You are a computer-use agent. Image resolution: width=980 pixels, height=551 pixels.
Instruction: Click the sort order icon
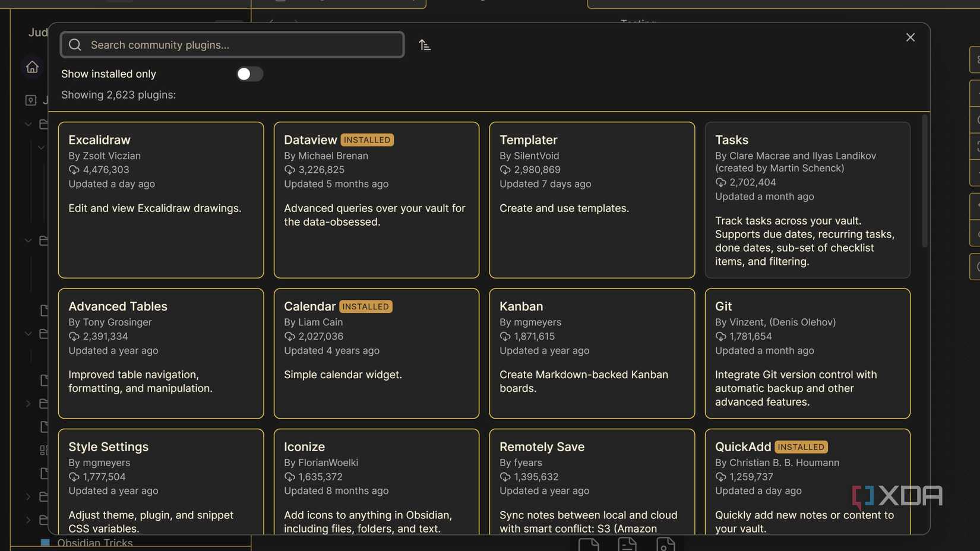[x=425, y=45]
